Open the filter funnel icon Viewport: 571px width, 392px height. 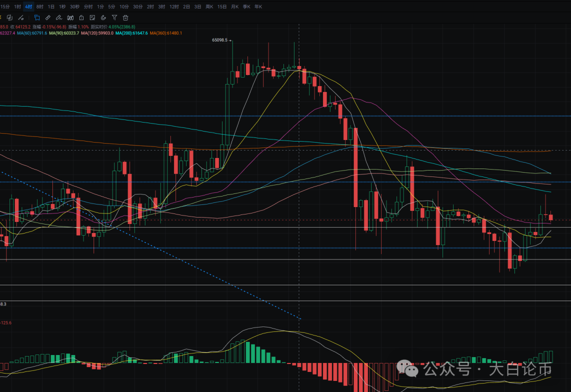coord(114,17)
